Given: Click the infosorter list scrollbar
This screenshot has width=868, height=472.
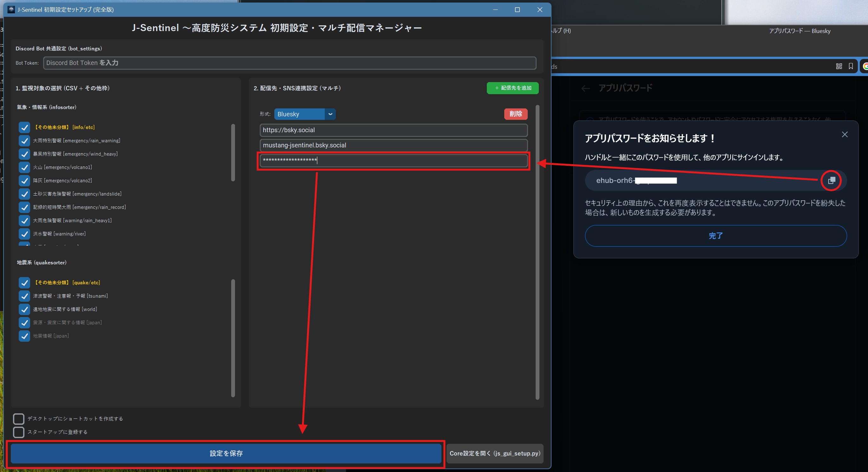Looking at the screenshot, I should [232, 152].
